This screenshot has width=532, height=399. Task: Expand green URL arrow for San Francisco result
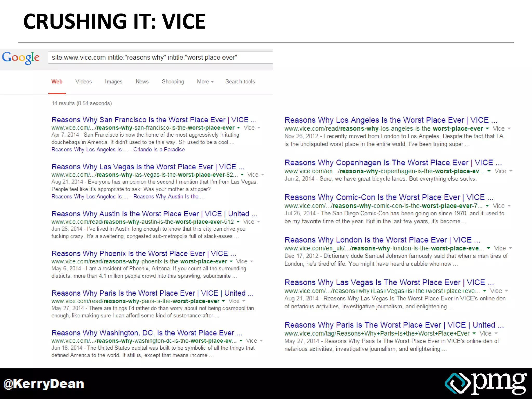tap(238, 128)
